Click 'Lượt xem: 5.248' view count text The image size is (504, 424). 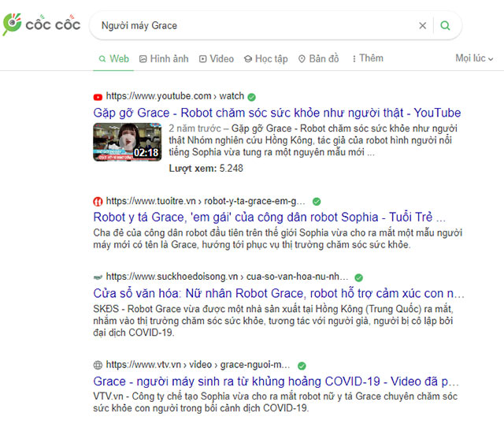coord(206,168)
